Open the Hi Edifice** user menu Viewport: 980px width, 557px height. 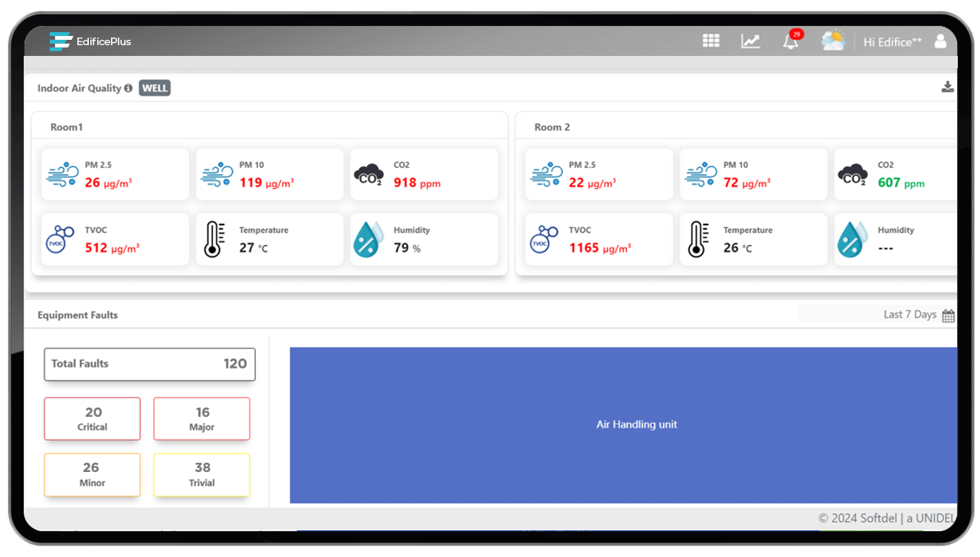coord(893,42)
